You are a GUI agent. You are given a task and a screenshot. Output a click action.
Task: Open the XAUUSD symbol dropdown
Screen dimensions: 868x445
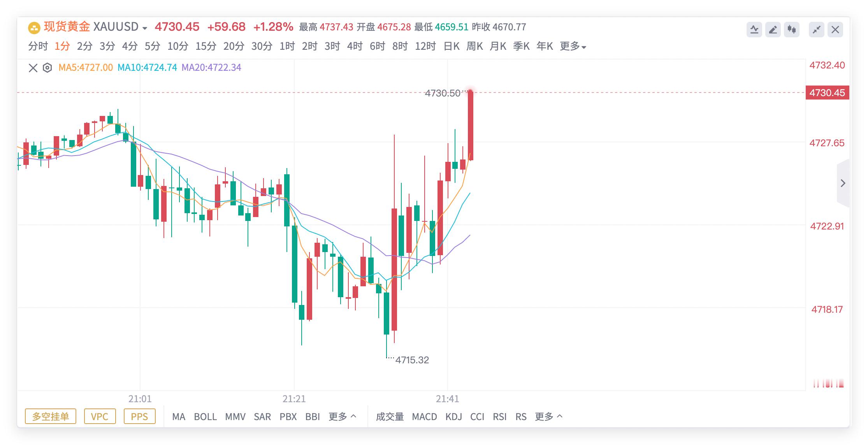click(144, 28)
